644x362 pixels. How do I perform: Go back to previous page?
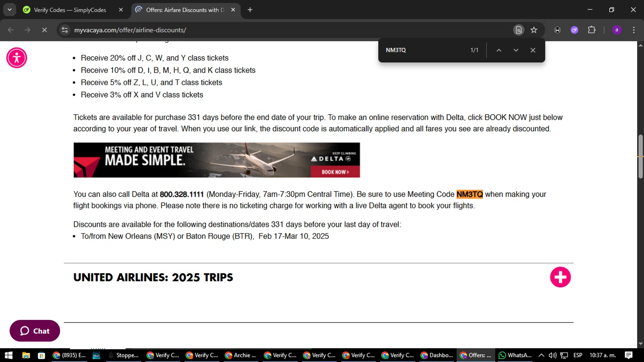click(11, 30)
